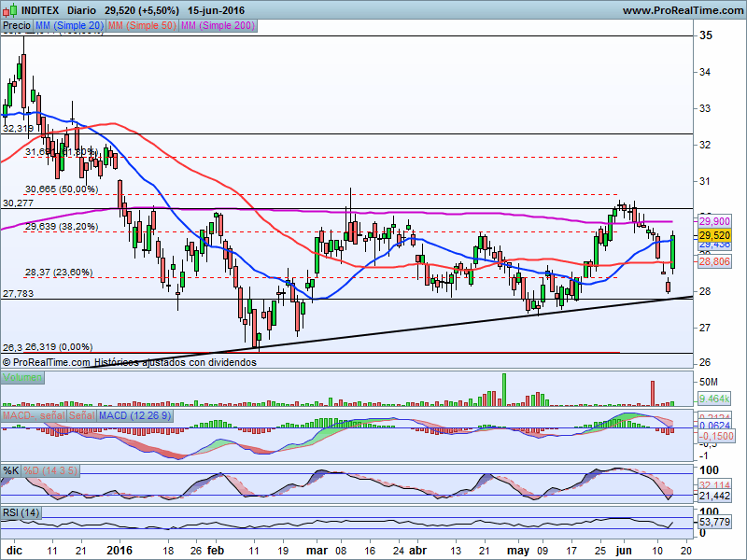This screenshot has width=747, height=560.
Task: Click the 35 label on the price axis
Action: click(706, 35)
